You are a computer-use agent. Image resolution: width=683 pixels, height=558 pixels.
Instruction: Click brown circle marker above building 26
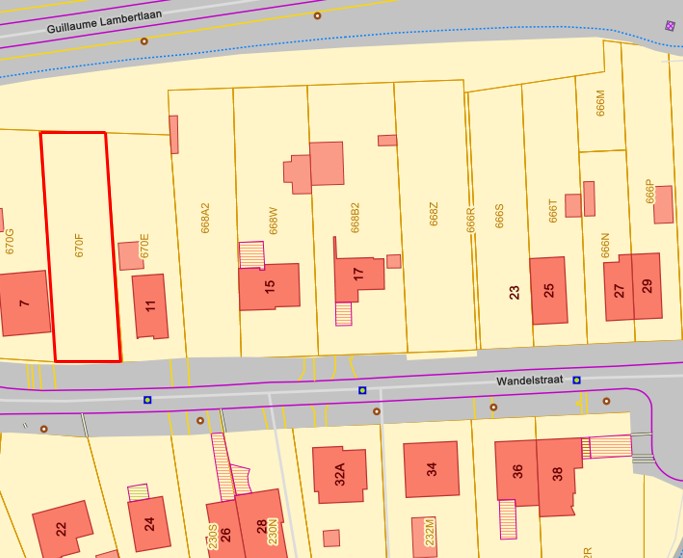[200, 420]
